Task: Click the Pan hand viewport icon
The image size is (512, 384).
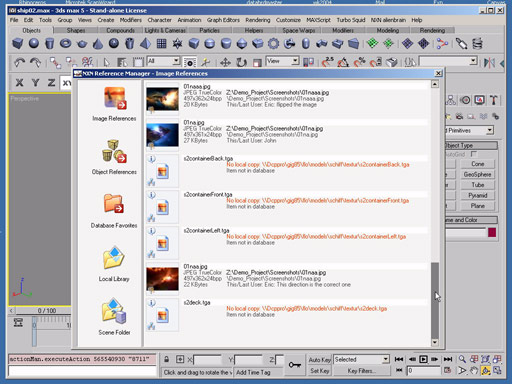Action: (474, 371)
